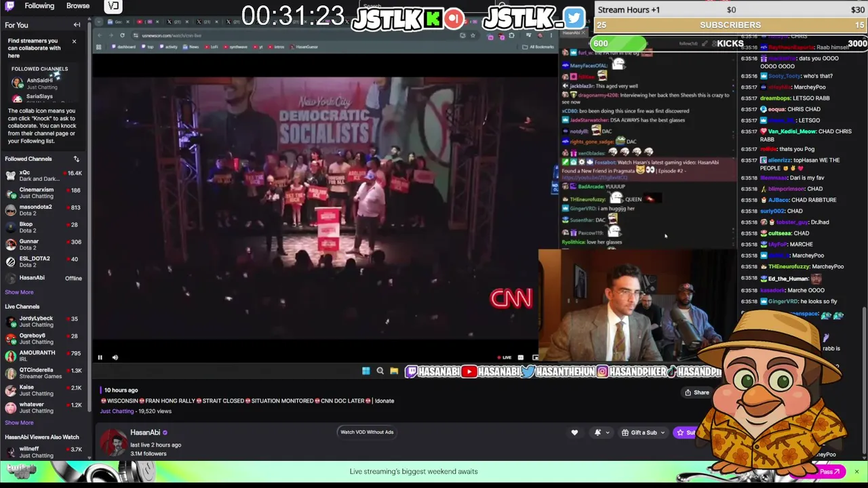
Task: Click Watch VOD Without Ads
Action: 367,432
